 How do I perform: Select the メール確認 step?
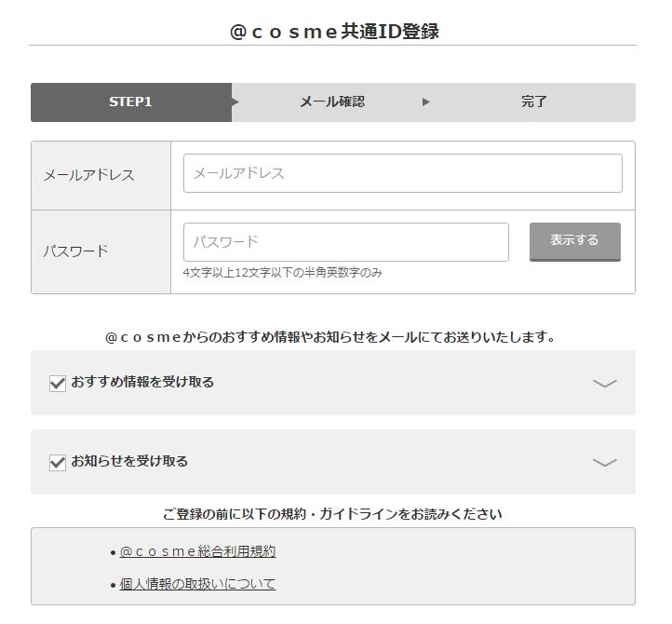[331, 102]
